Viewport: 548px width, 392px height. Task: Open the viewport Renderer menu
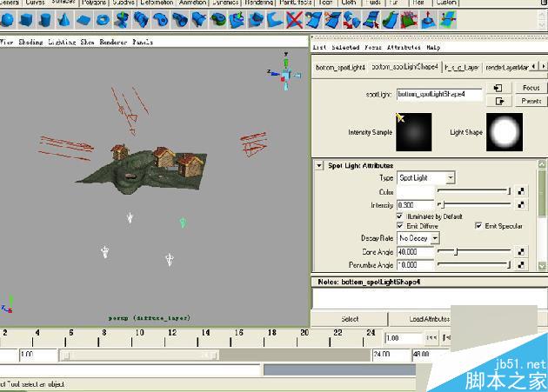point(113,43)
